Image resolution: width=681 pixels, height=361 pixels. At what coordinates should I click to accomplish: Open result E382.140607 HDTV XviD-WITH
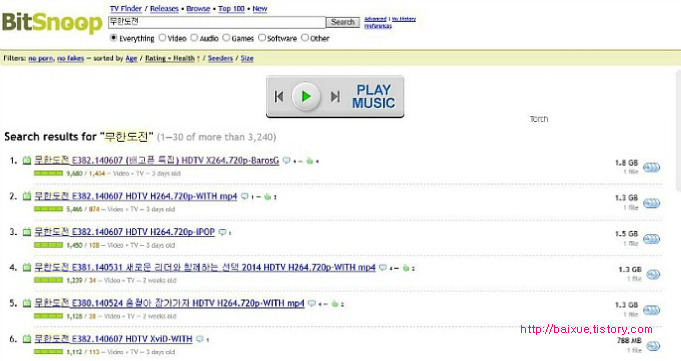(113, 339)
